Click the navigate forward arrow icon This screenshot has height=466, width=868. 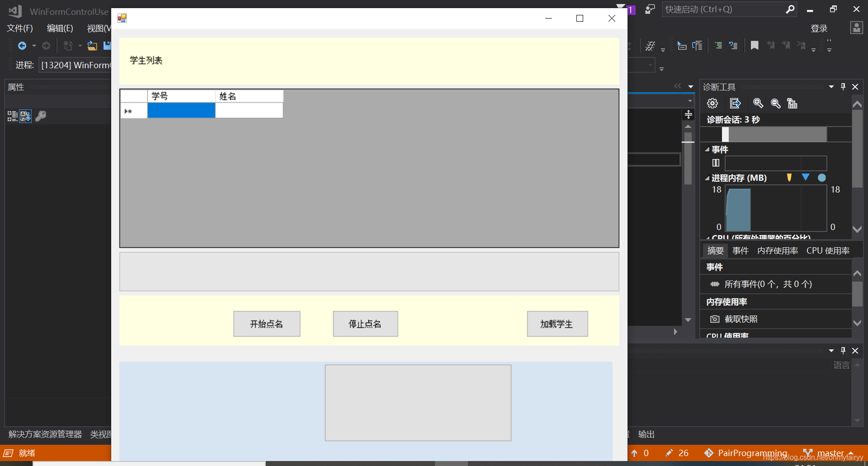click(x=46, y=46)
